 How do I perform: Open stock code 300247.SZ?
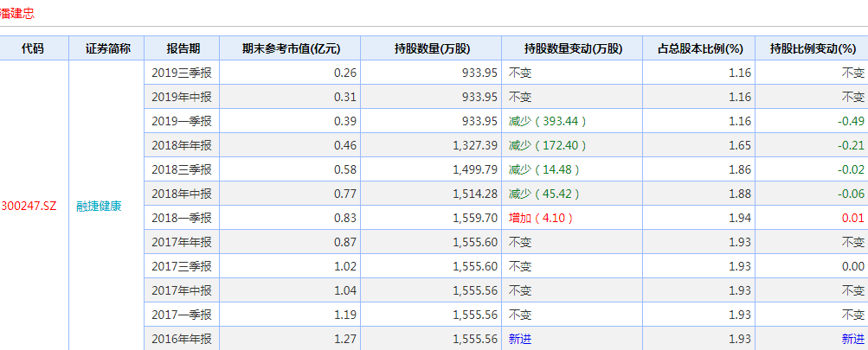click(x=29, y=207)
